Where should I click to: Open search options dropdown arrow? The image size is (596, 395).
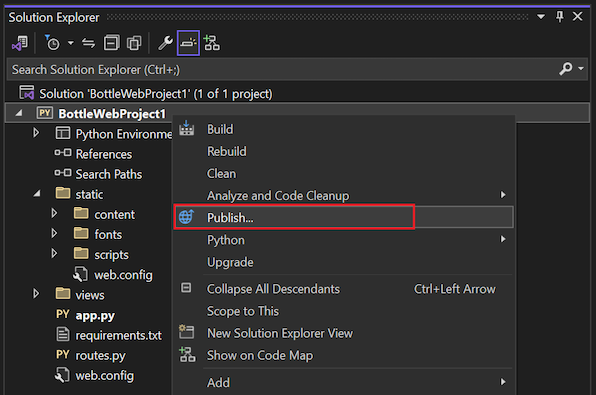click(x=581, y=69)
